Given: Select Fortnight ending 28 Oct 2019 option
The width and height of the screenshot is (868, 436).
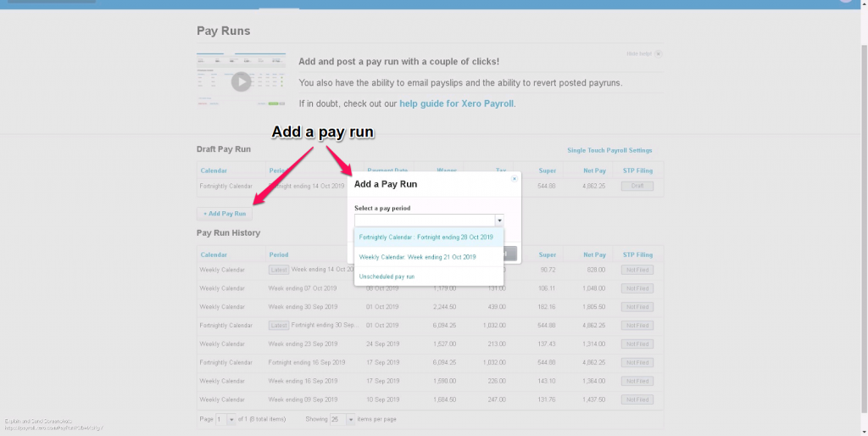Looking at the screenshot, I should 429,238.
